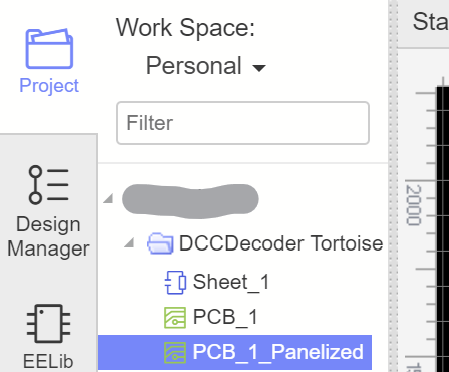Click the DCCDecoder Tortoise folder icon
The width and height of the screenshot is (449, 372).
(160, 244)
